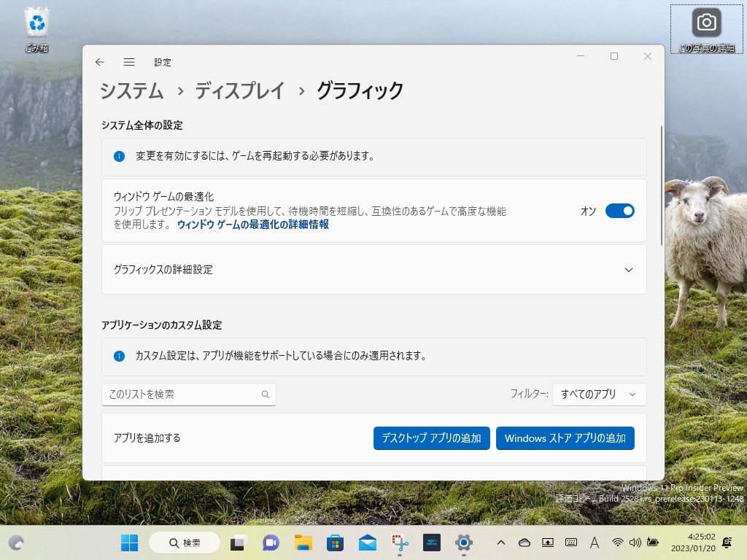Click the このリストを検索 search field

coord(189,394)
